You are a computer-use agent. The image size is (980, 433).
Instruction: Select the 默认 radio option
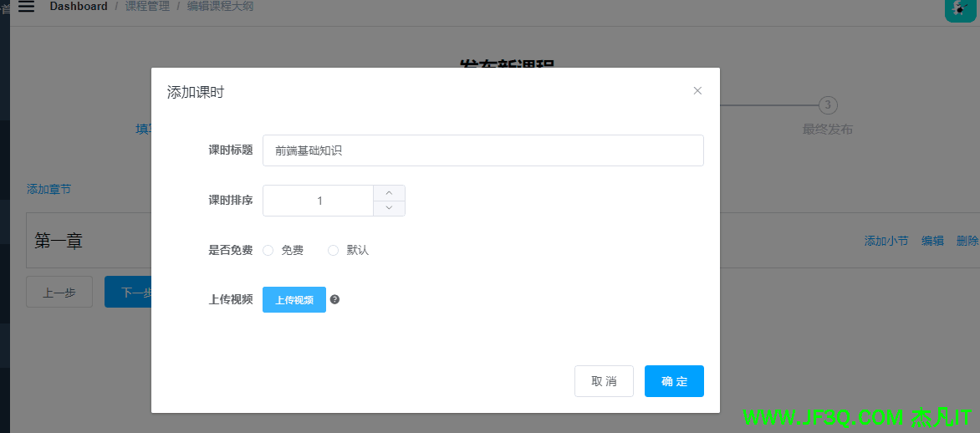tap(334, 250)
